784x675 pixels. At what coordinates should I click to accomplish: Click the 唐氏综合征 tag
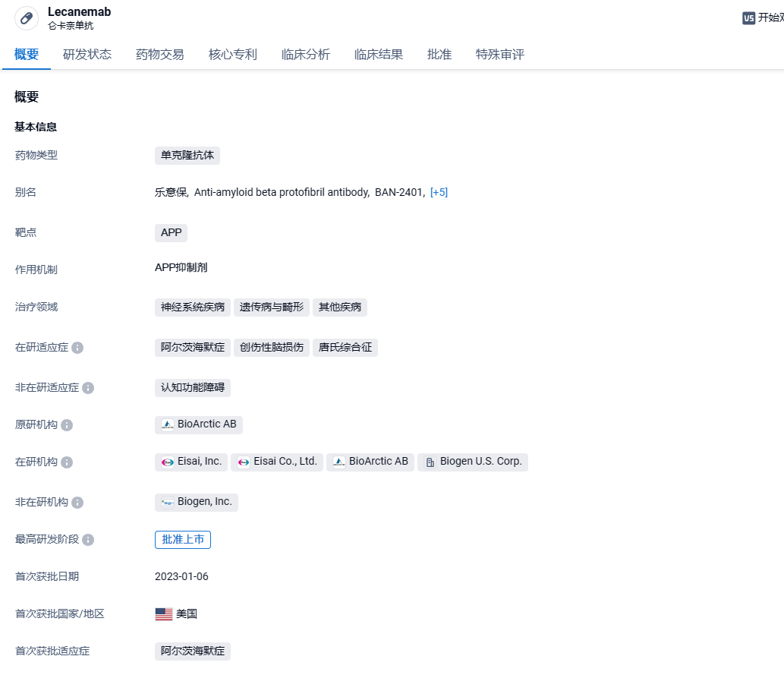coord(345,347)
